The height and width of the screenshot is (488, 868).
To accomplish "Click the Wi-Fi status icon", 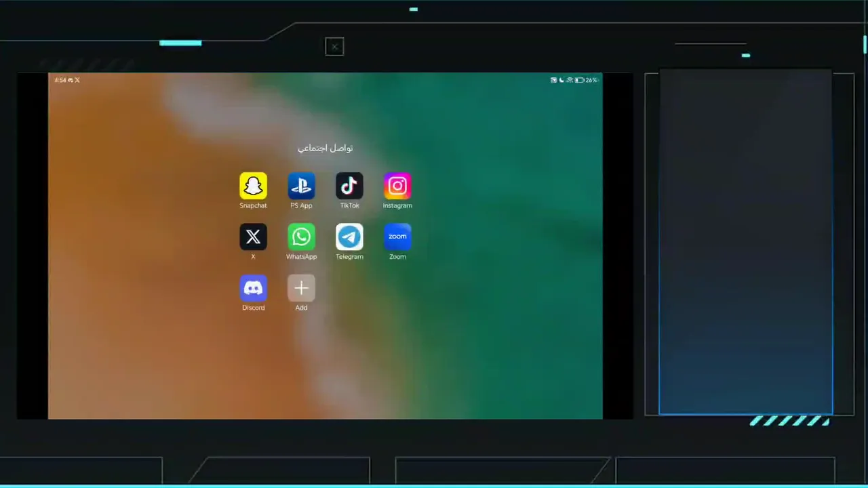I will click(570, 80).
